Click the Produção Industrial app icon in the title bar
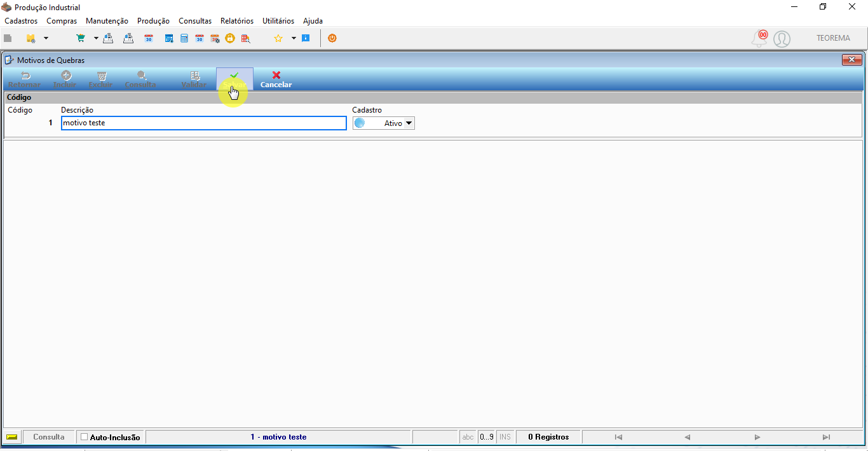This screenshot has height=451, width=868. (6, 7)
